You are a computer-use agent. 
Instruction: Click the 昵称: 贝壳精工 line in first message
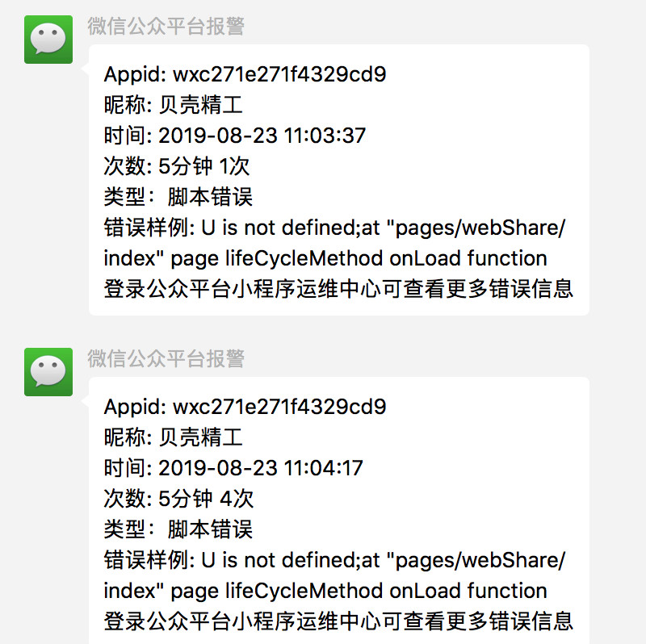[173, 105]
